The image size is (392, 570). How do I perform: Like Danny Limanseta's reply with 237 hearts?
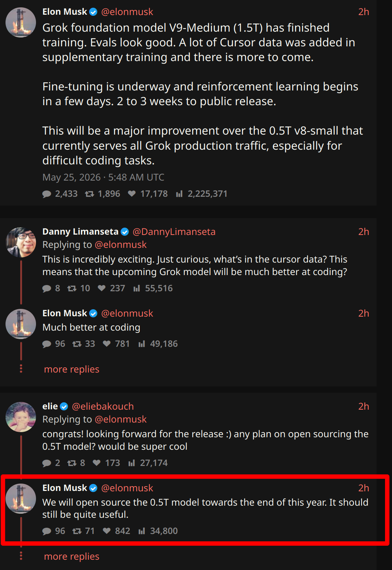point(102,288)
